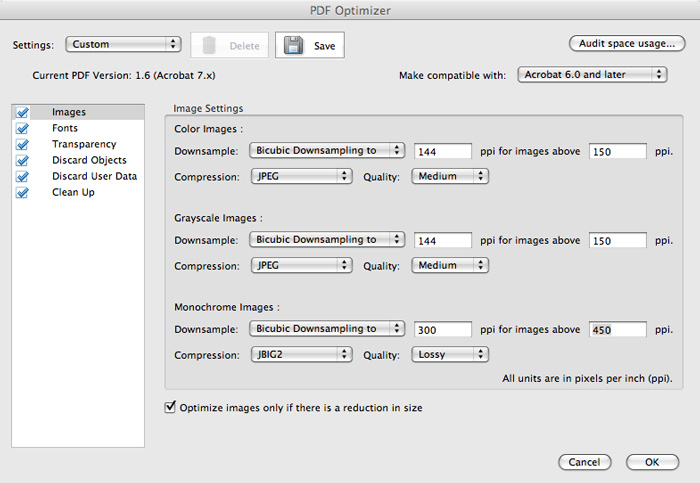Expand Color Images Downsample method dropdown
The height and width of the screenshot is (483, 700).
(326, 151)
